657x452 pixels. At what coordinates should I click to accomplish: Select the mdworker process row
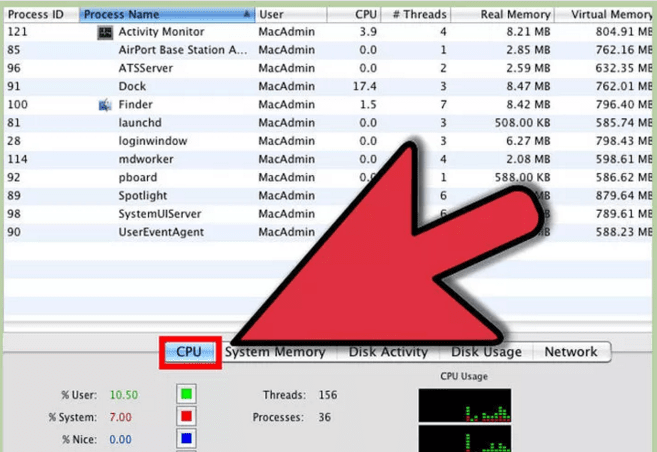pos(328,159)
